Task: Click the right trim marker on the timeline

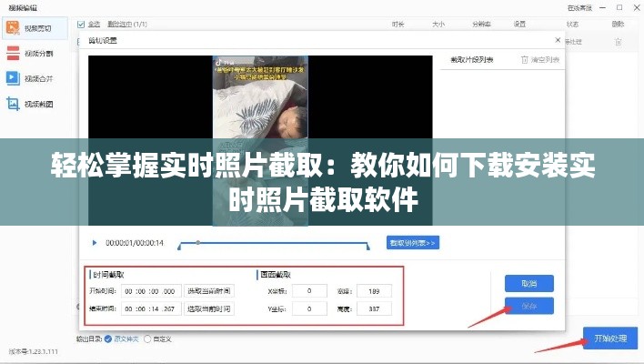Action: coord(368,247)
